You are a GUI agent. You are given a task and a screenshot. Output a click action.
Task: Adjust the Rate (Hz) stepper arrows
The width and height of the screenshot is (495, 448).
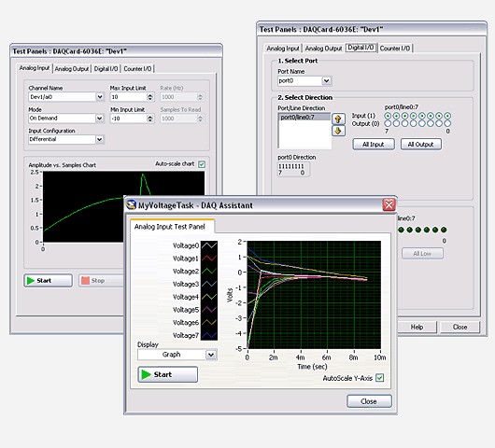[x=200, y=97]
